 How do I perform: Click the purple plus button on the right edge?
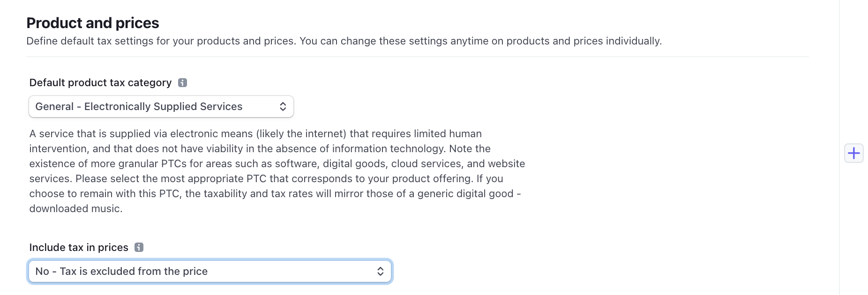(x=854, y=153)
